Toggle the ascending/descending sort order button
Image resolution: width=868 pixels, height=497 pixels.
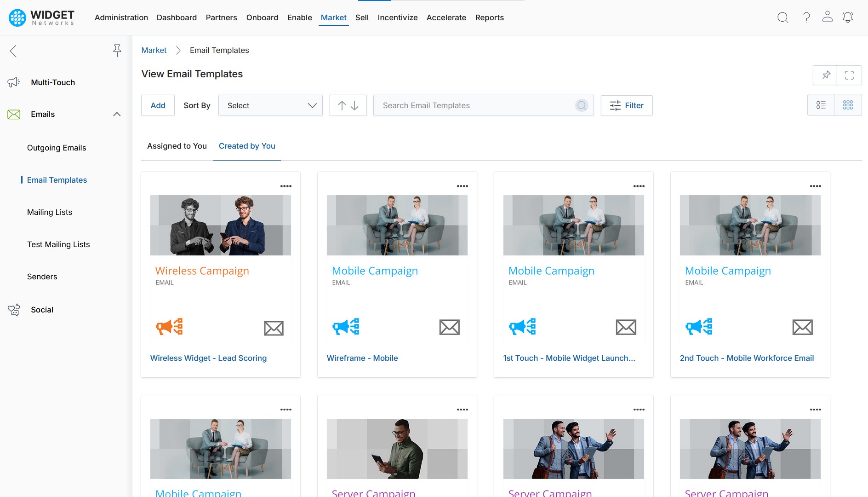pos(348,105)
